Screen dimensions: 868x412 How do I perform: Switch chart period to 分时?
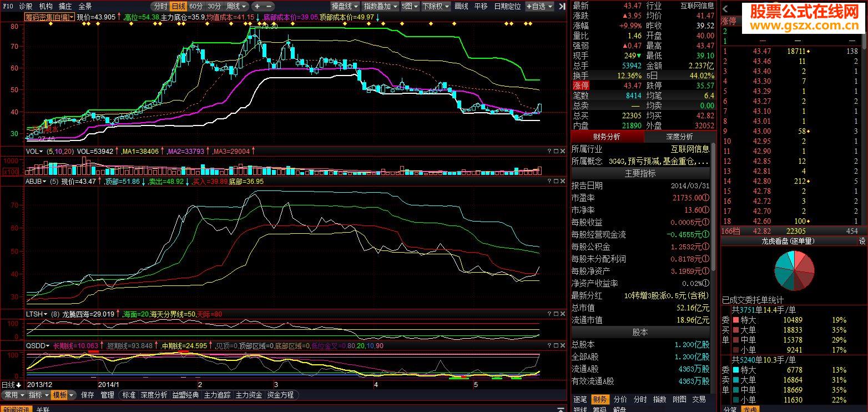point(160,6)
